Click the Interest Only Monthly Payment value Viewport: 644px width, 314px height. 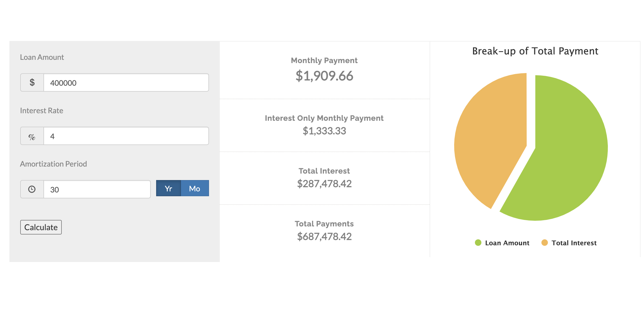324,131
